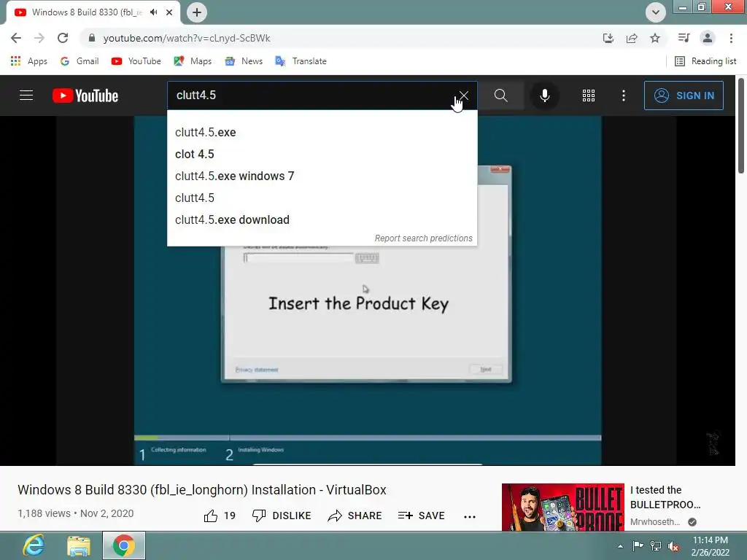Choose suggestion "clutt4.5.exe windows 7"
The width and height of the screenshot is (747, 560).
coord(322,176)
